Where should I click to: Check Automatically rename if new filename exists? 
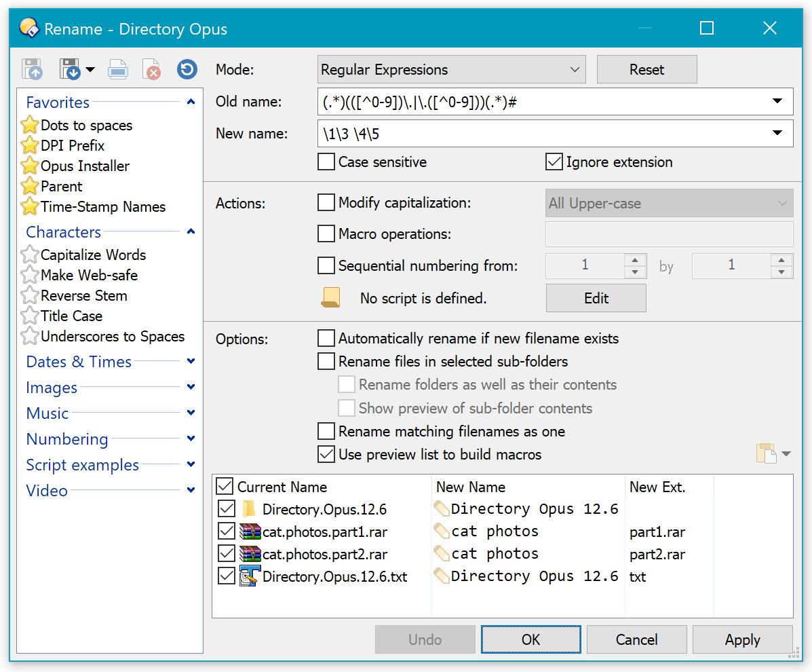tap(326, 338)
